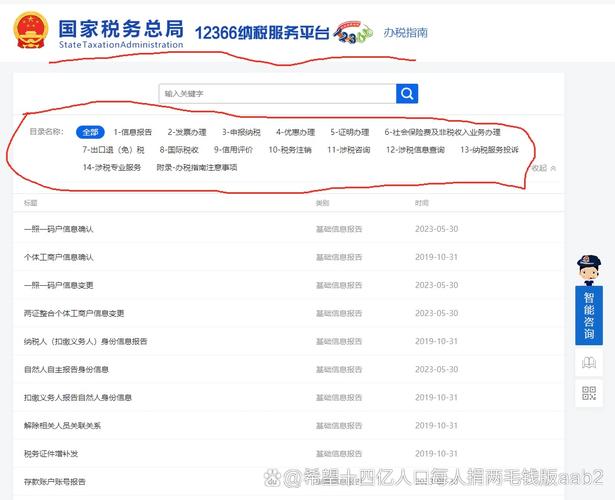Select the 12-涉税信息查询 category

(x=415, y=150)
